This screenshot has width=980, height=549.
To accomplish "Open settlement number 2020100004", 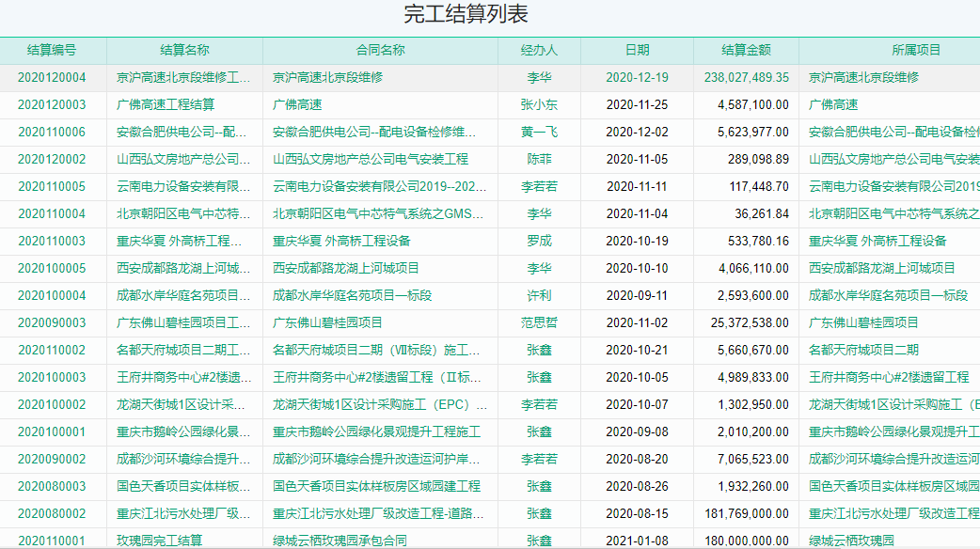I will 52,296.
